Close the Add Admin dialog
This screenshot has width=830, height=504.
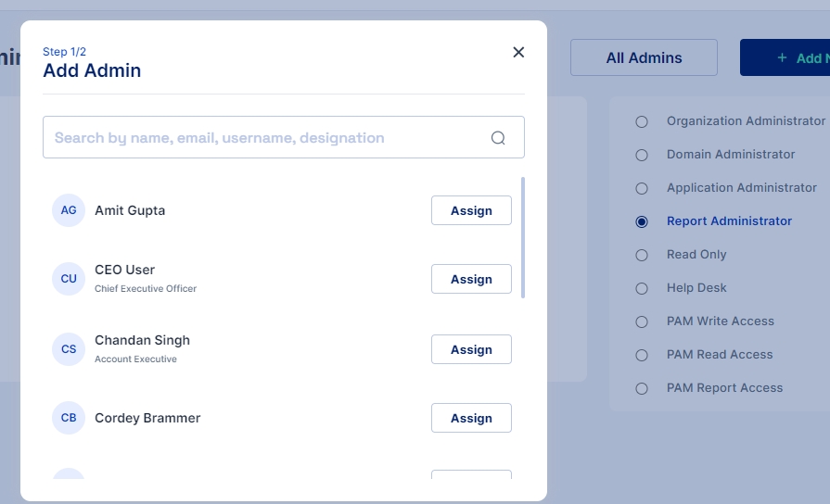click(518, 52)
